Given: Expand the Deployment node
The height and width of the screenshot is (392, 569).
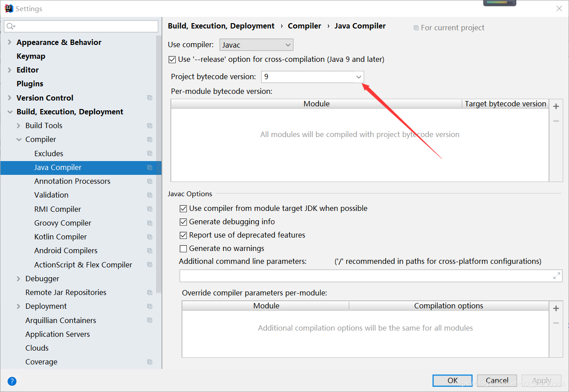Looking at the screenshot, I should [19, 306].
